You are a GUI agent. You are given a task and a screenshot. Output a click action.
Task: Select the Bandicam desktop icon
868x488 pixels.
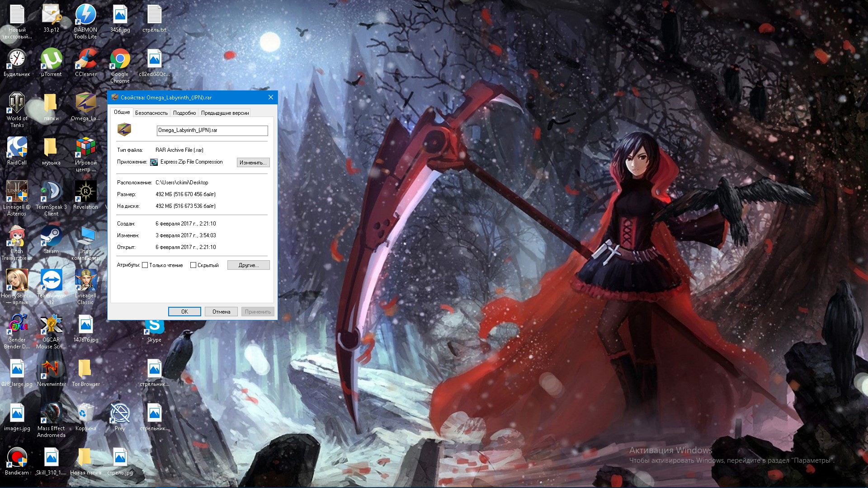[x=17, y=461]
